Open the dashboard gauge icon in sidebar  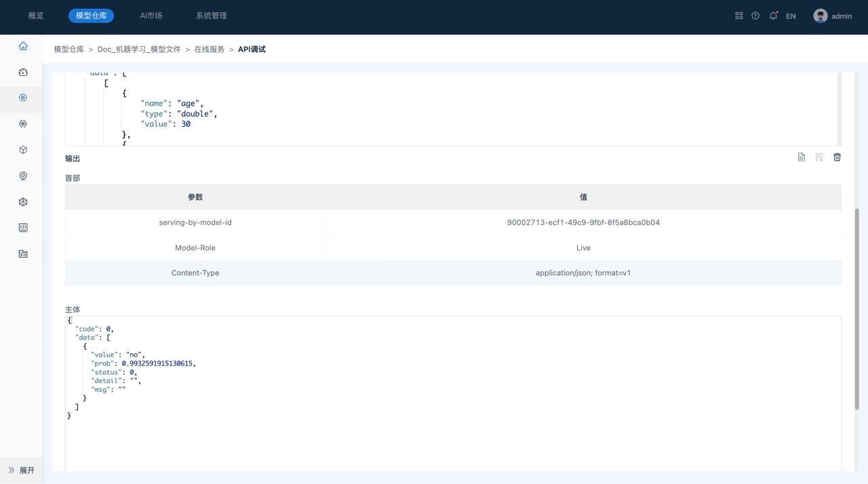(x=23, y=72)
